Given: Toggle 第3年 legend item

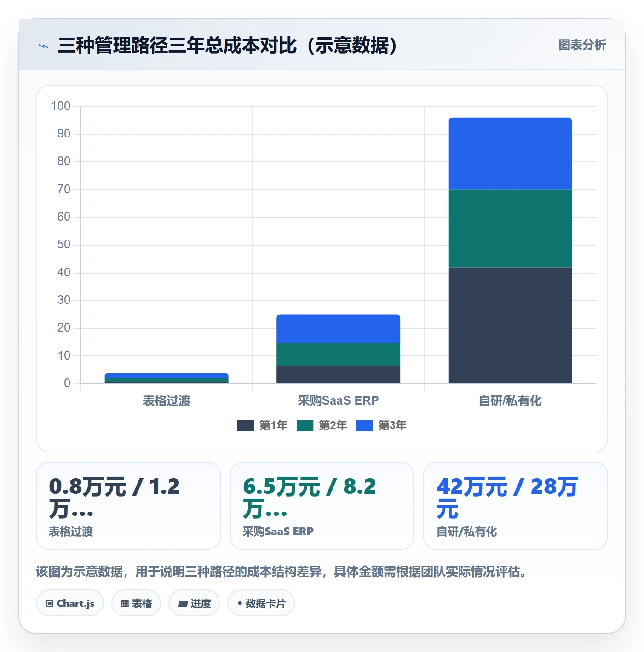Looking at the screenshot, I should coord(381,426).
